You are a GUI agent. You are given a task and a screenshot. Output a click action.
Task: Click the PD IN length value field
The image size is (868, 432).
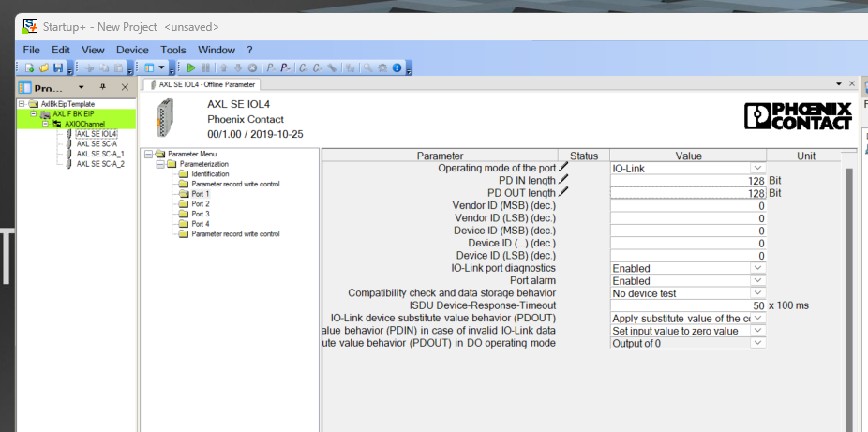coord(688,180)
